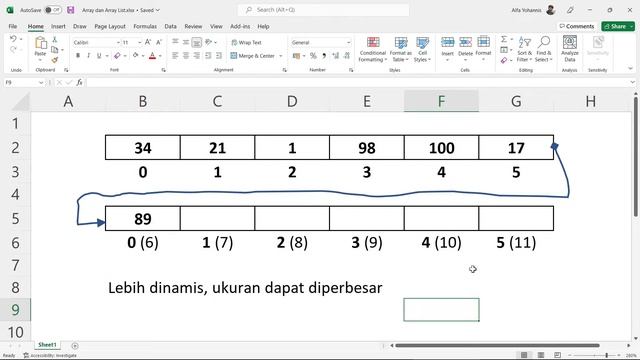Viewport: 640px width, 360px height.
Task: Apply the red Font Color
Action: [x=152, y=56]
